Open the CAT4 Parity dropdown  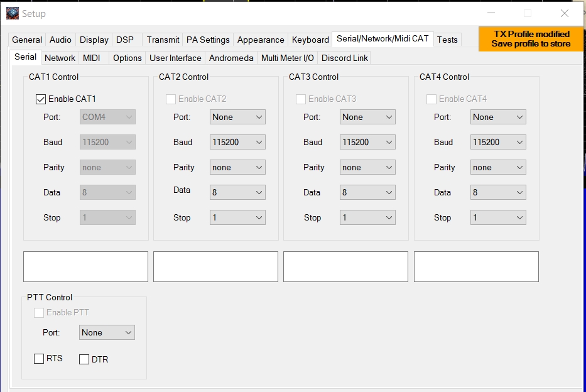[x=498, y=167]
